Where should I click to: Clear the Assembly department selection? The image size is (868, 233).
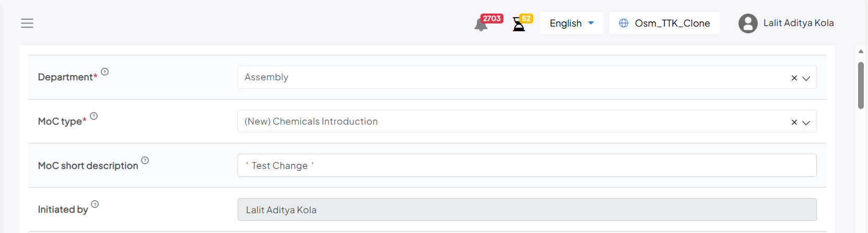coord(794,78)
